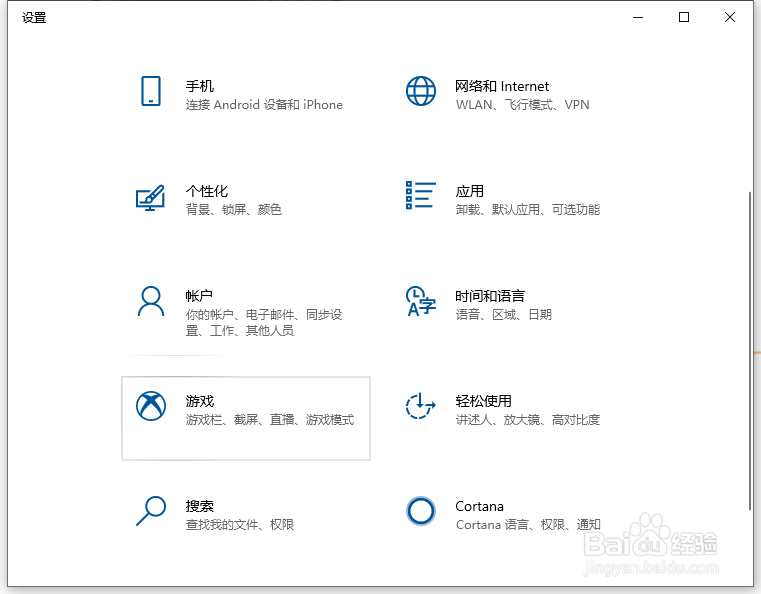Click the 轻松使用 accessibility icon

[x=421, y=406]
